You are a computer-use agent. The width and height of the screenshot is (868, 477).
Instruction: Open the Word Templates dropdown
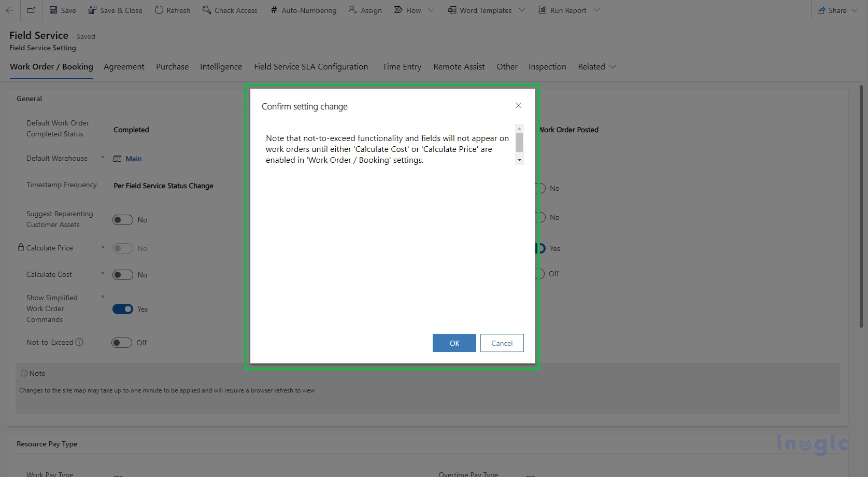[522, 10]
